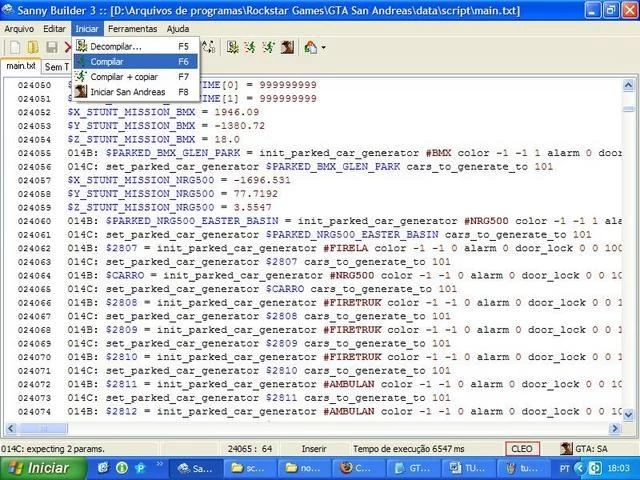Click the Run San Andreas toolbar icon
640x480 pixels.
click(x=287, y=47)
